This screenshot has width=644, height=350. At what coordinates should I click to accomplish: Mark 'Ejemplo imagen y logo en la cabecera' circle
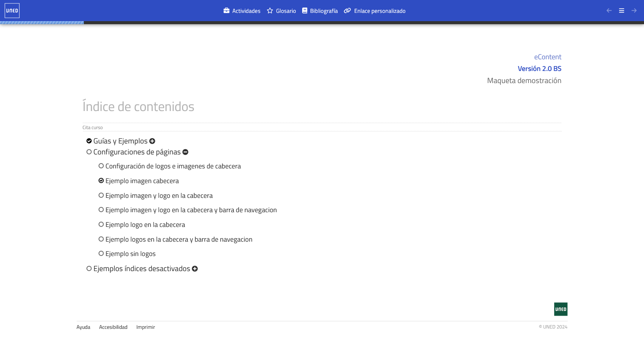pyautogui.click(x=101, y=195)
